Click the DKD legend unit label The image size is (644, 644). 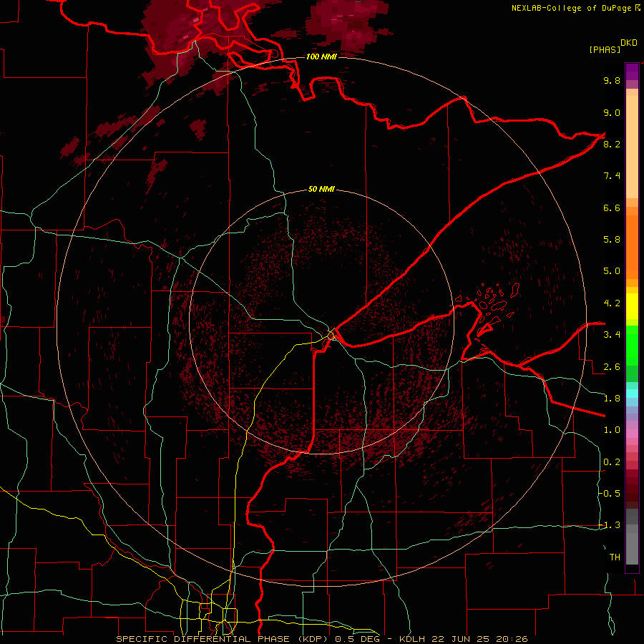[x=629, y=43]
